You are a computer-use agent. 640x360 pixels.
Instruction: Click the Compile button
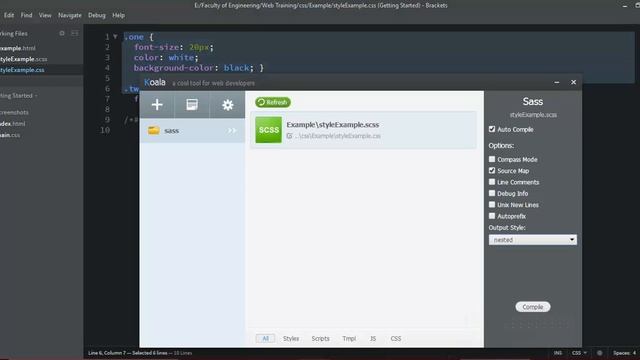coord(533,307)
